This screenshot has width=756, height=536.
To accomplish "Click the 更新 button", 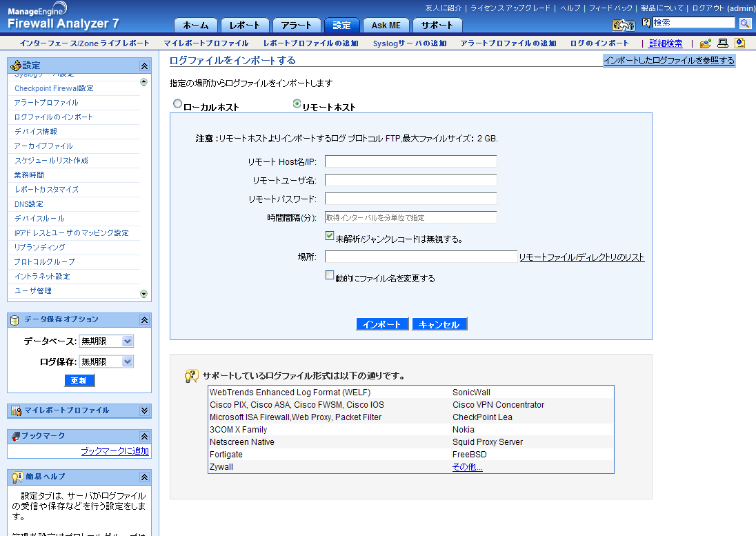I will pyautogui.click(x=79, y=381).
